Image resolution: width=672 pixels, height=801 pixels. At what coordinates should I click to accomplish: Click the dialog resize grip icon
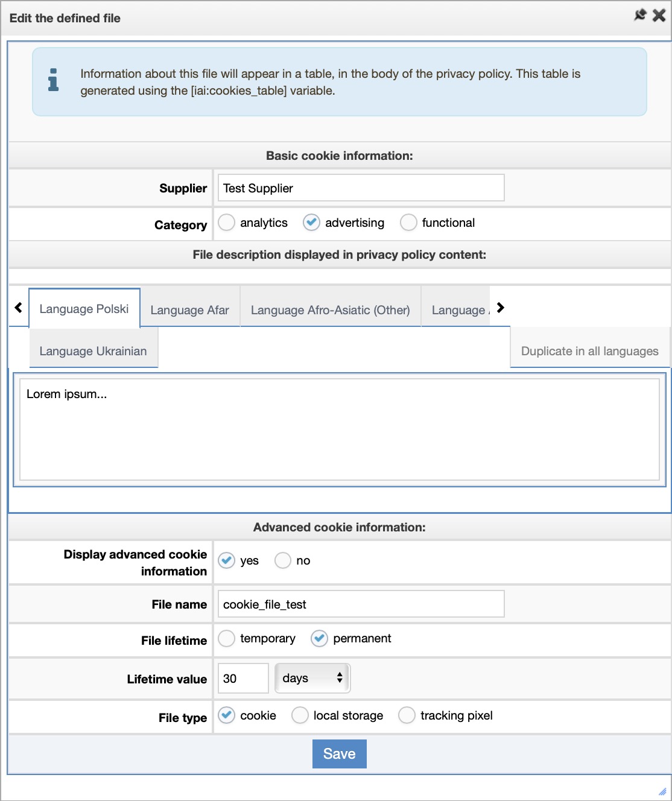coord(662,791)
